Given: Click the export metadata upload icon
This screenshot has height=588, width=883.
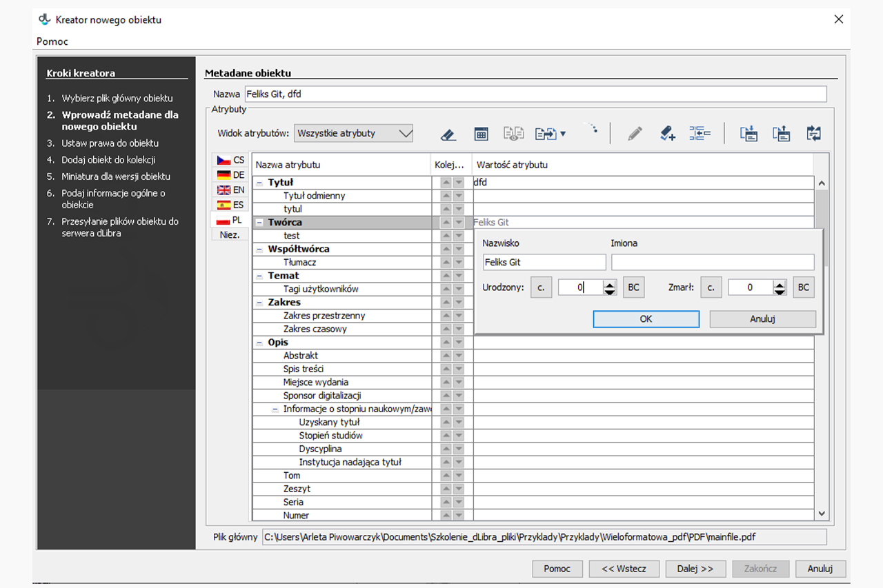Looking at the screenshot, I should [781, 134].
